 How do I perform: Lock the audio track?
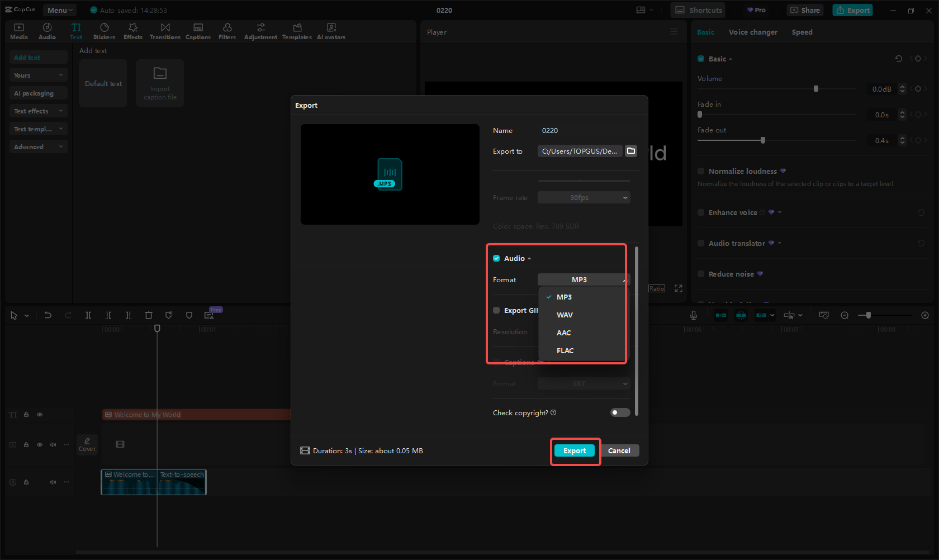click(26, 482)
